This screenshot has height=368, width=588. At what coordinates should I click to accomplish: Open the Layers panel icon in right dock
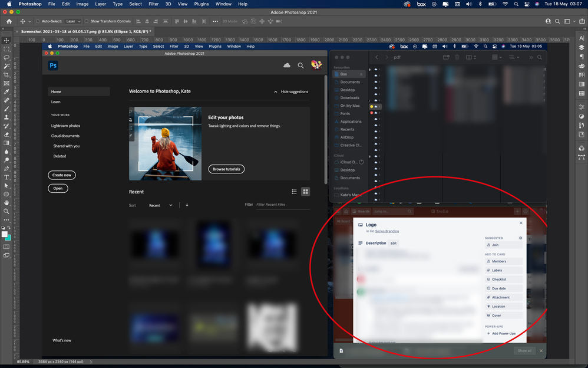point(582,48)
